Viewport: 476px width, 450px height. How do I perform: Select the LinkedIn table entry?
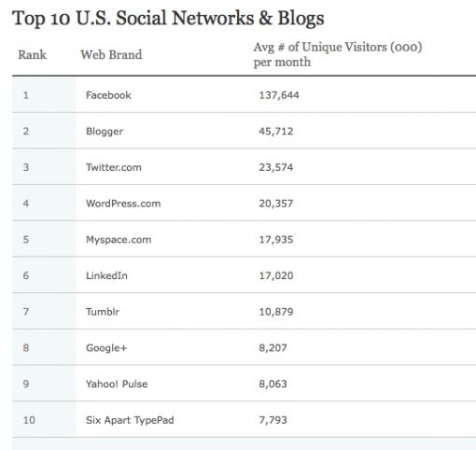(106, 275)
